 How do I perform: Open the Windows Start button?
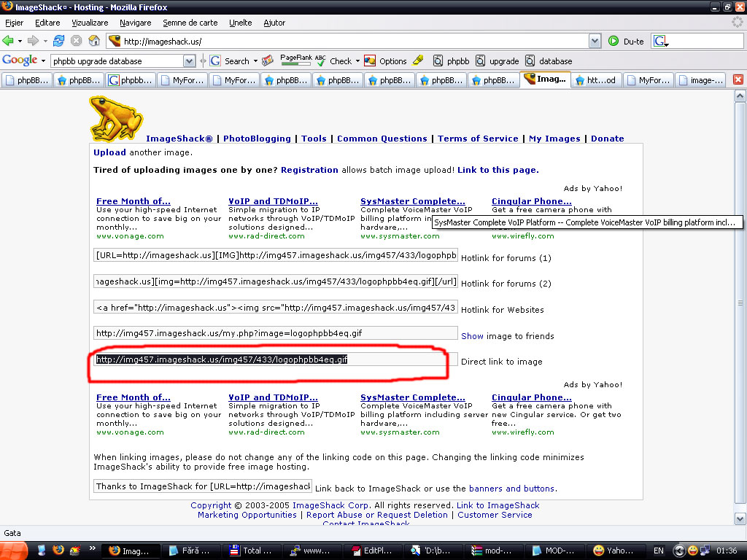[15, 551]
